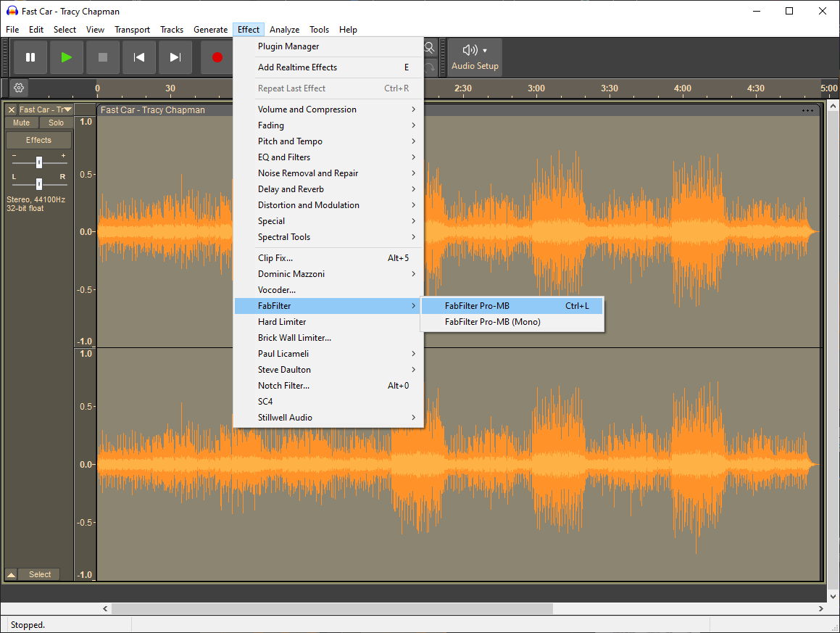This screenshot has height=633, width=840.
Task: Mute the Fast Car track
Action: 22,123
